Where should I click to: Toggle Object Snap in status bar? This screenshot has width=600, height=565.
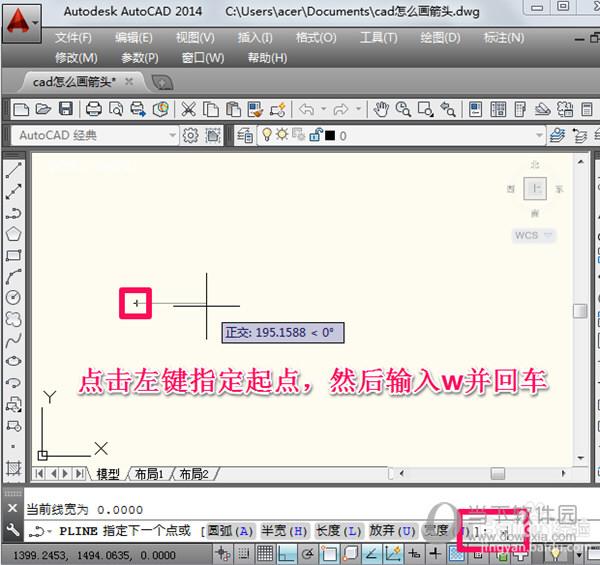[329, 554]
